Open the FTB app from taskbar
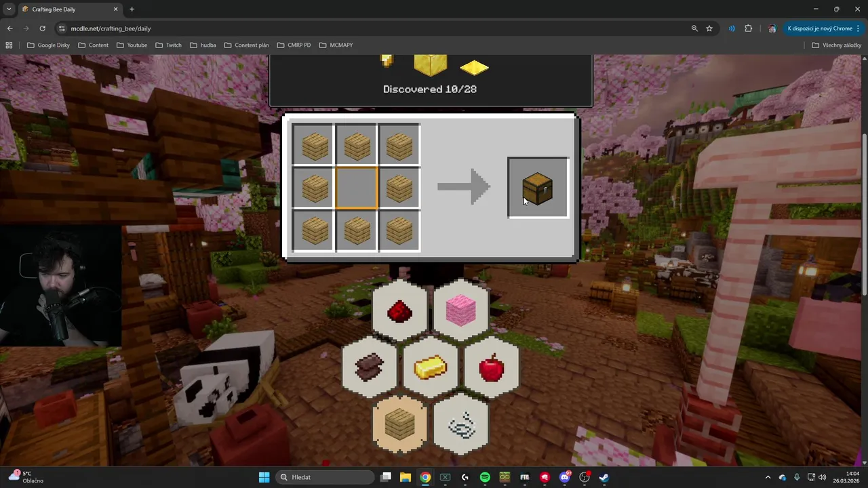Screen dimensions: 868x488 [x=525, y=477]
